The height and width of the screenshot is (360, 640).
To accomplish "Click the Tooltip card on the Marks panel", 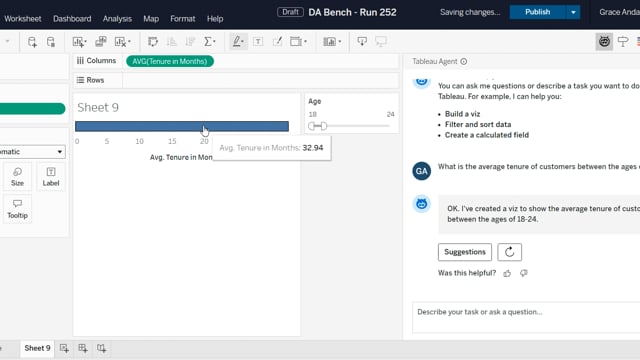I will [17, 209].
